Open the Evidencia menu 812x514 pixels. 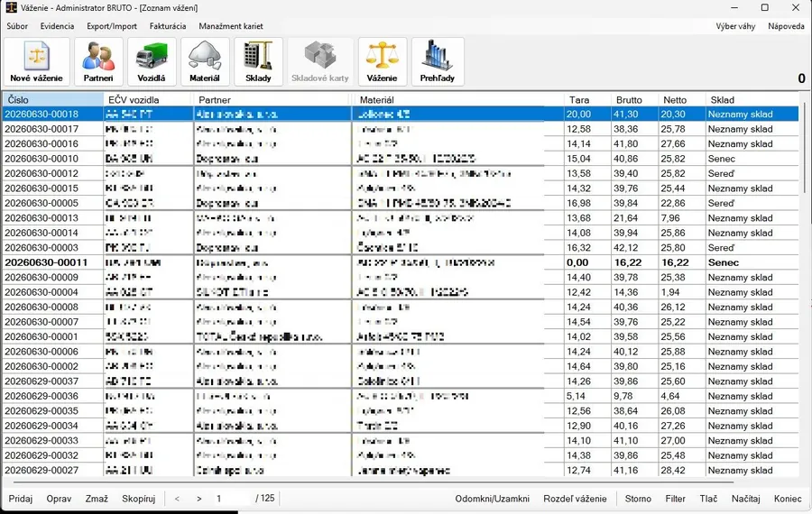pos(57,26)
